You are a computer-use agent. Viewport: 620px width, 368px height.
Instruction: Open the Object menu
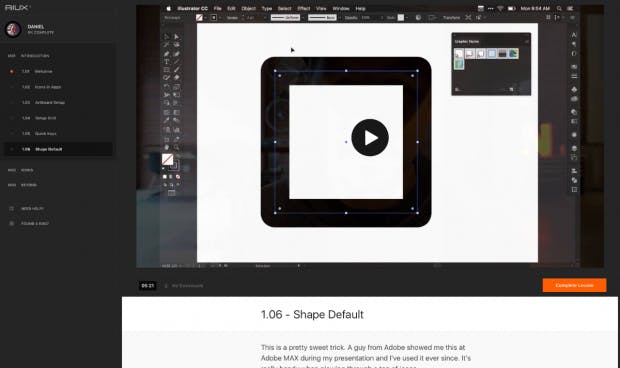[x=249, y=8]
